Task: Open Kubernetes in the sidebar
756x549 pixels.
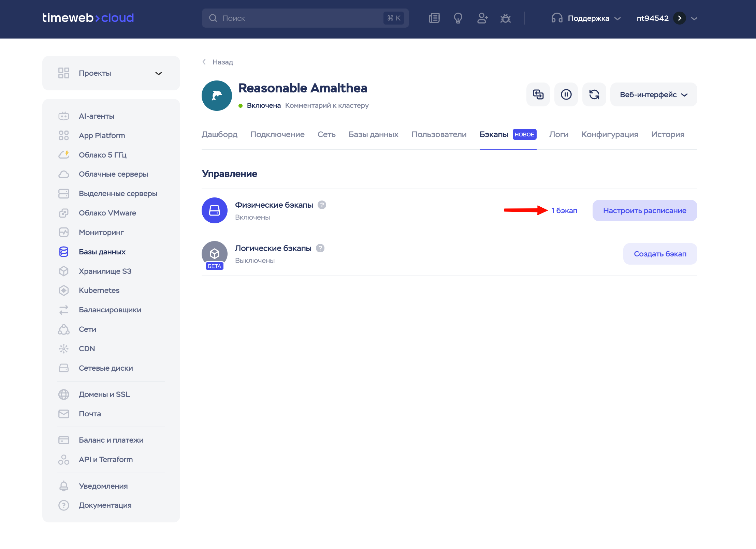Action: click(99, 290)
